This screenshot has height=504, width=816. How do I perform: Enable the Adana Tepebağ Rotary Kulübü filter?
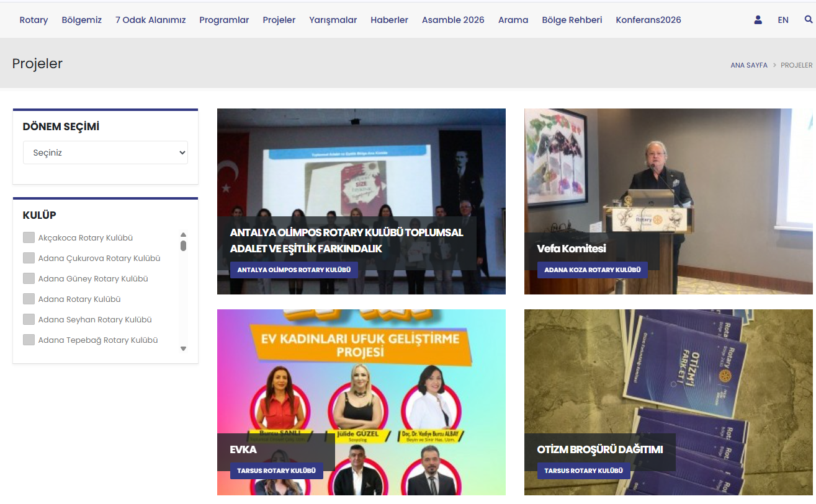pos(29,340)
